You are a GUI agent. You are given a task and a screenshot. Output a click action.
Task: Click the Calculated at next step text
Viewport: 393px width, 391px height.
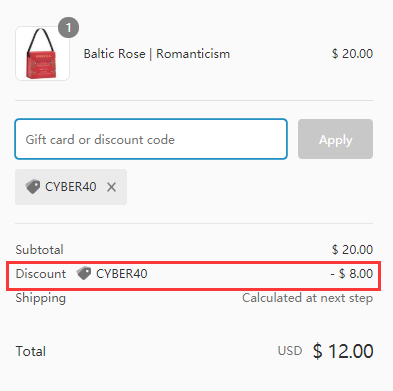[x=307, y=298]
